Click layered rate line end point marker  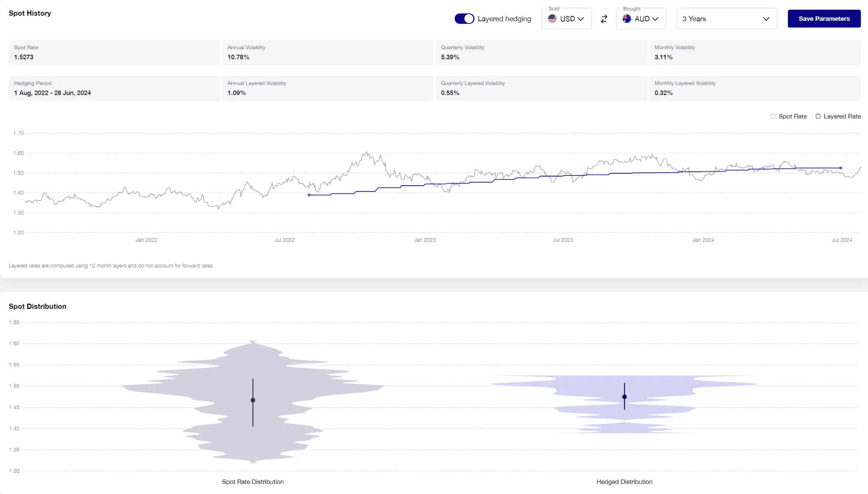(x=841, y=168)
